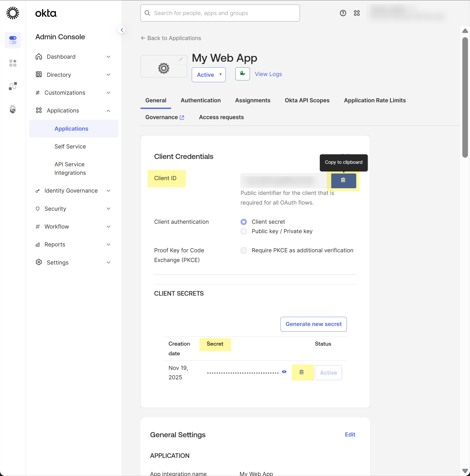Enable Require PKCE as additional verification
470x476 pixels.
(x=244, y=250)
